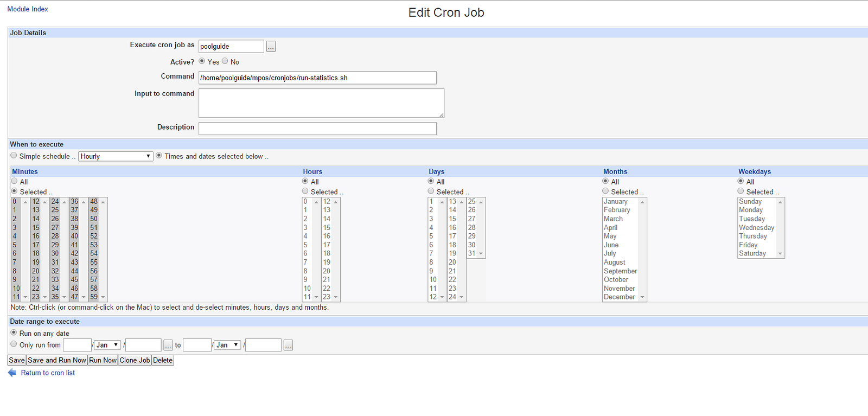The width and height of the screenshot is (868, 416).
Task: Choose Selected under Weekdays
Action: pos(741,191)
